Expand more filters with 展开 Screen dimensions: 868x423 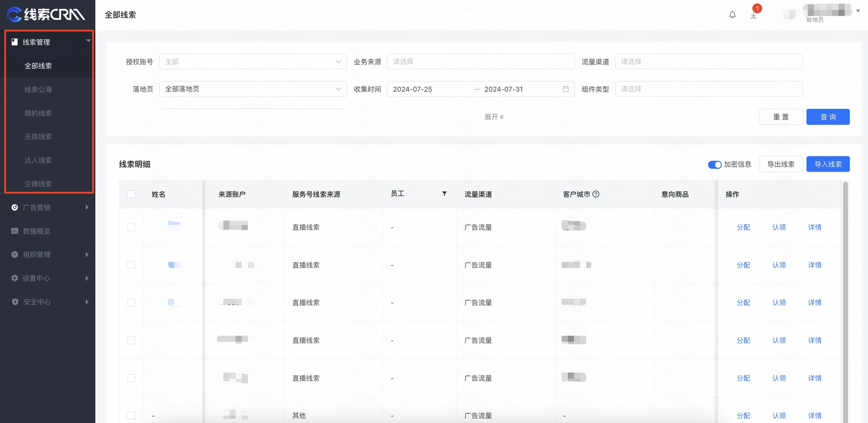[x=494, y=117]
